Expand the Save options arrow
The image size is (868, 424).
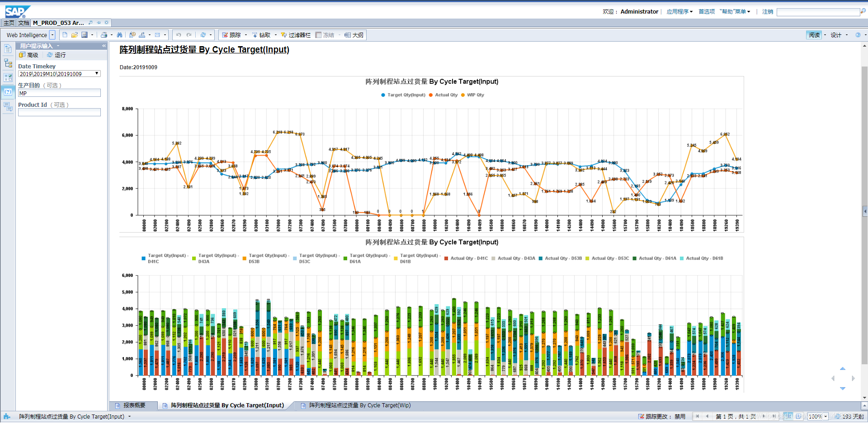[92, 35]
